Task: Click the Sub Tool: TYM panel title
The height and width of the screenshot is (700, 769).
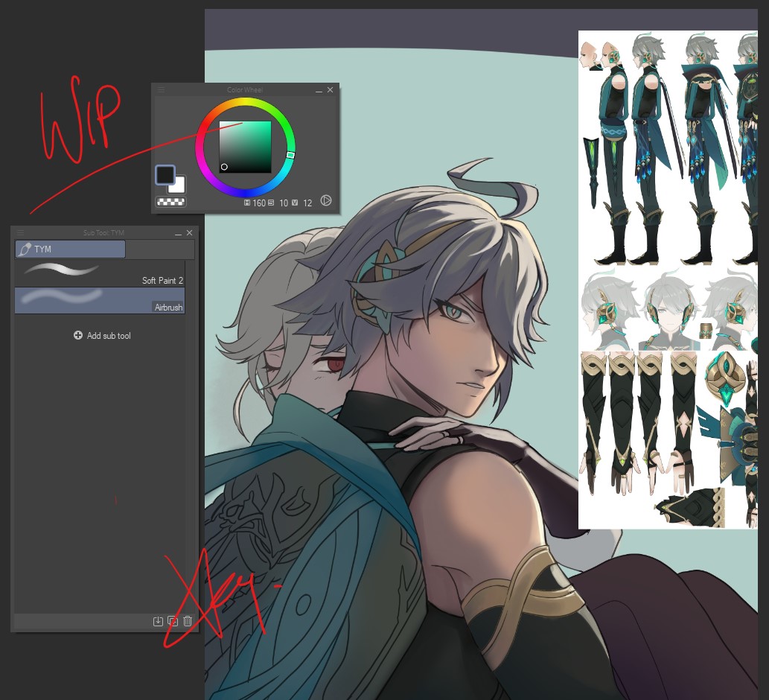Action: click(103, 232)
